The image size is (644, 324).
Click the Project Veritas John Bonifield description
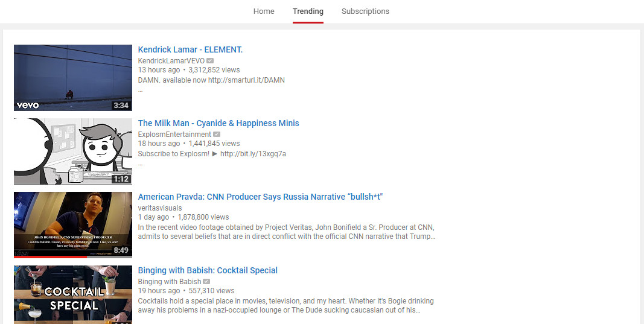[x=286, y=232]
